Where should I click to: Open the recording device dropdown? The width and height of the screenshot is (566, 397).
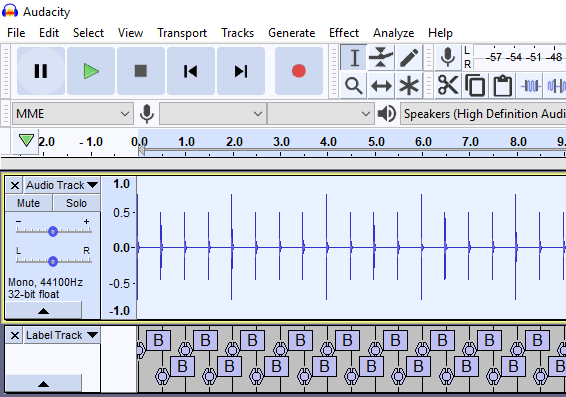[213, 114]
